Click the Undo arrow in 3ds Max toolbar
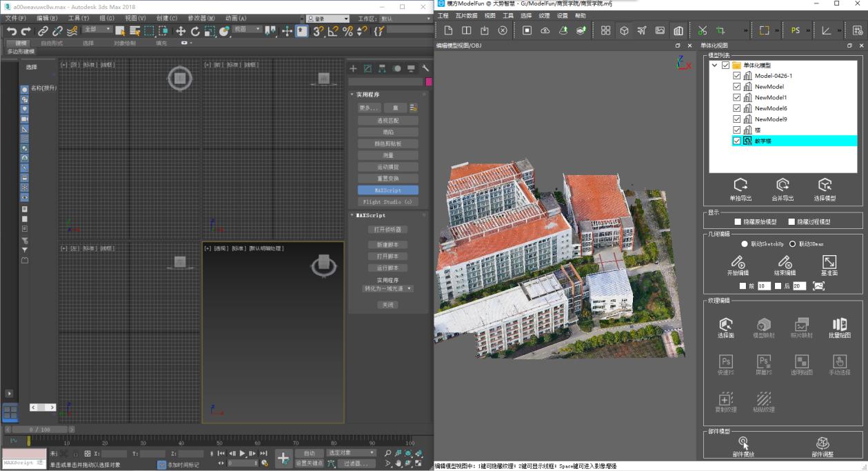 click(11, 31)
